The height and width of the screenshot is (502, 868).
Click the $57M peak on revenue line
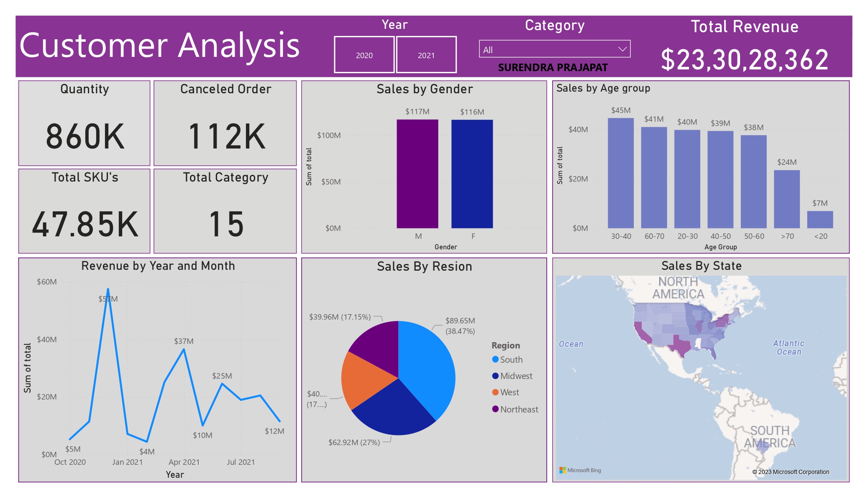tap(108, 289)
